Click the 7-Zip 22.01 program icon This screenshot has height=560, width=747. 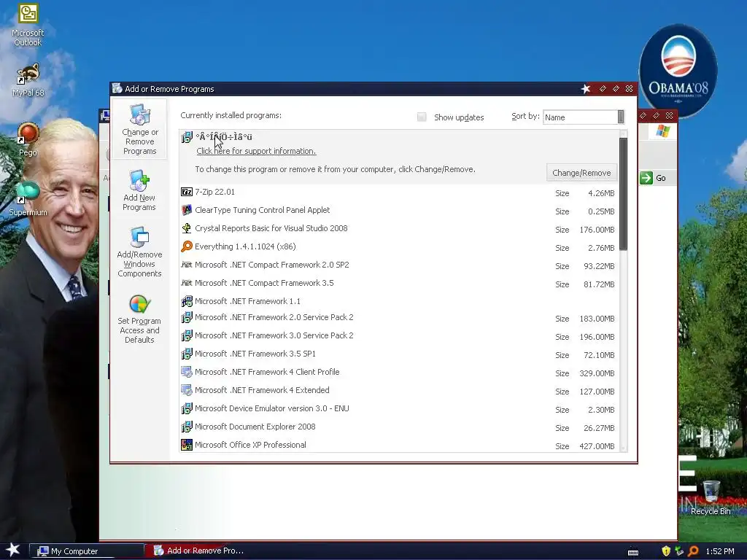tap(187, 192)
